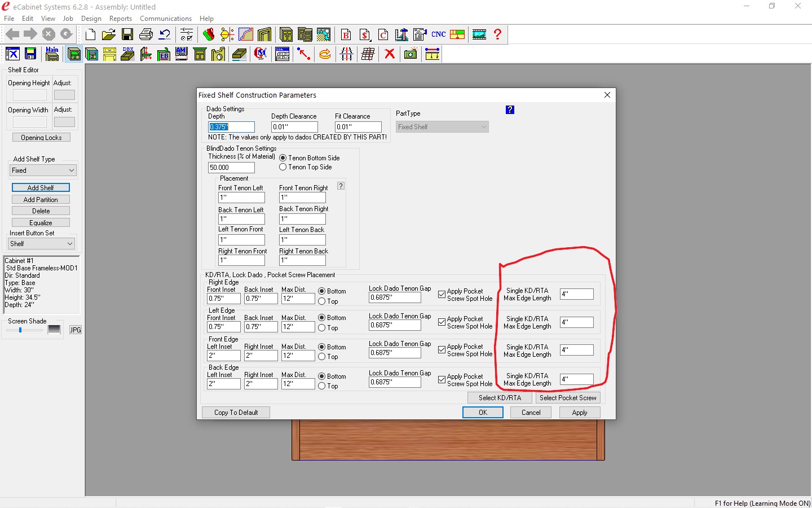Click the red X delete toolbar icon
812x508 pixels.
pyautogui.click(x=389, y=54)
